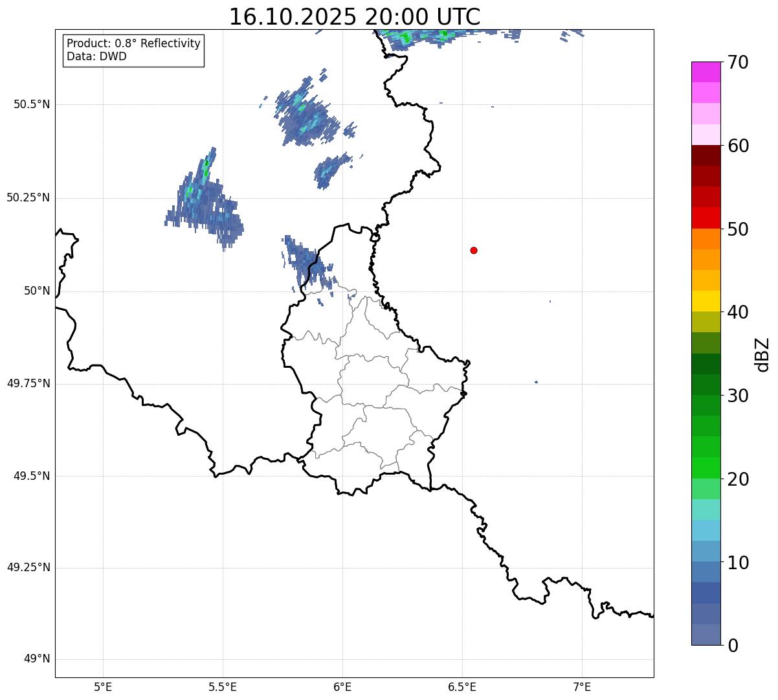
Task: Click the "dBZ" colorbar axis label
Action: [762, 354]
